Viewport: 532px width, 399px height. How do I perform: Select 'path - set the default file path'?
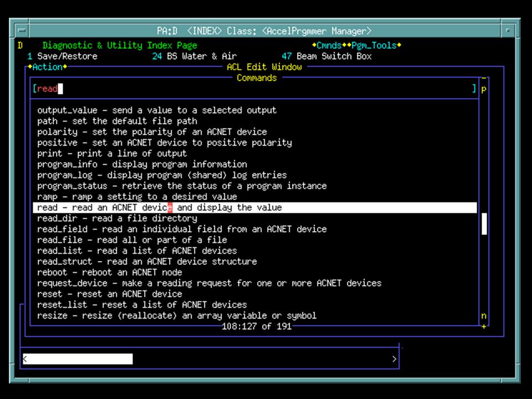(x=254, y=121)
